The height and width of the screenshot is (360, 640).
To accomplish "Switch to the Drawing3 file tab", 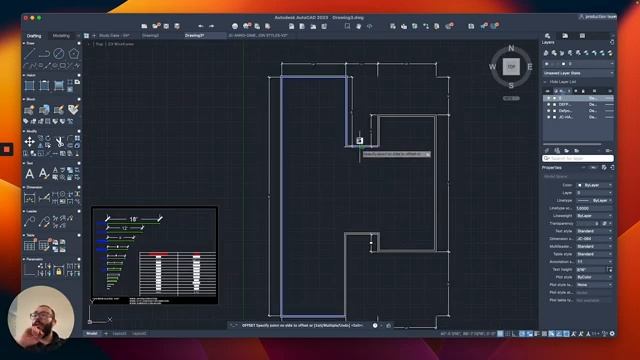I will [x=195, y=36].
